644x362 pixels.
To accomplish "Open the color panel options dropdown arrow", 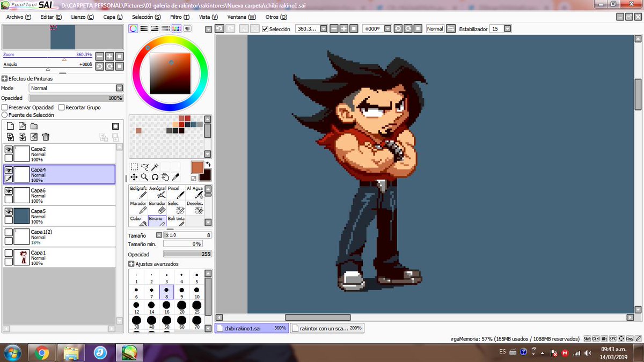I will point(208,29).
